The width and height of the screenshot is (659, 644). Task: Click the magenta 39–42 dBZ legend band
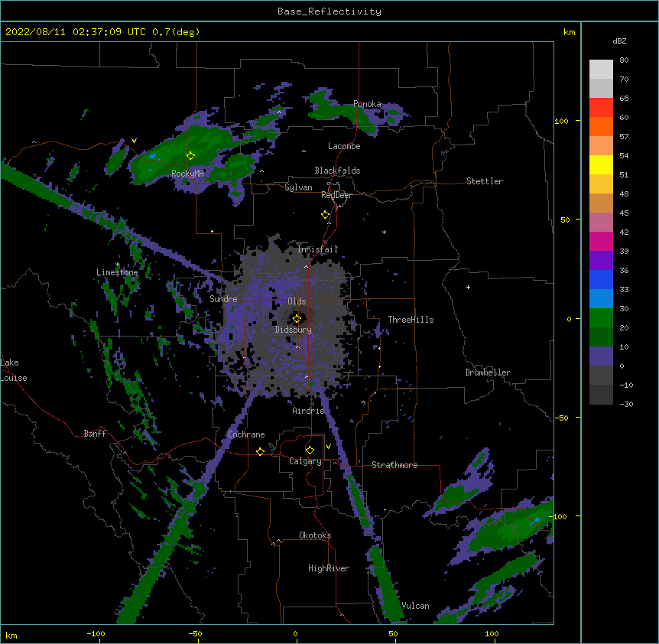click(x=601, y=242)
